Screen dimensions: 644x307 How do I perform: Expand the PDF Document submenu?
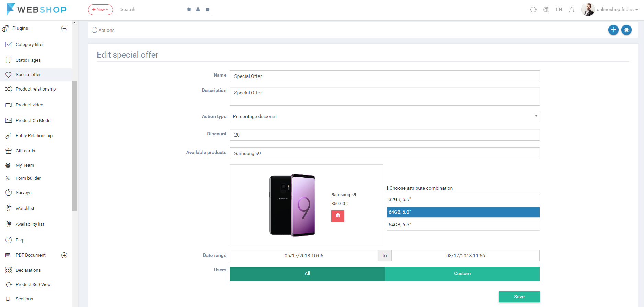coord(64,255)
